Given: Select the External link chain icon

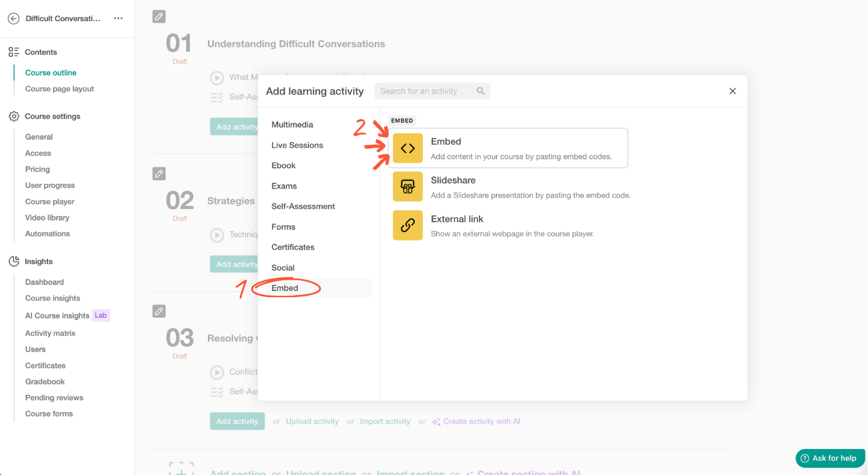Looking at the screenshot, I should coord(407,225).
